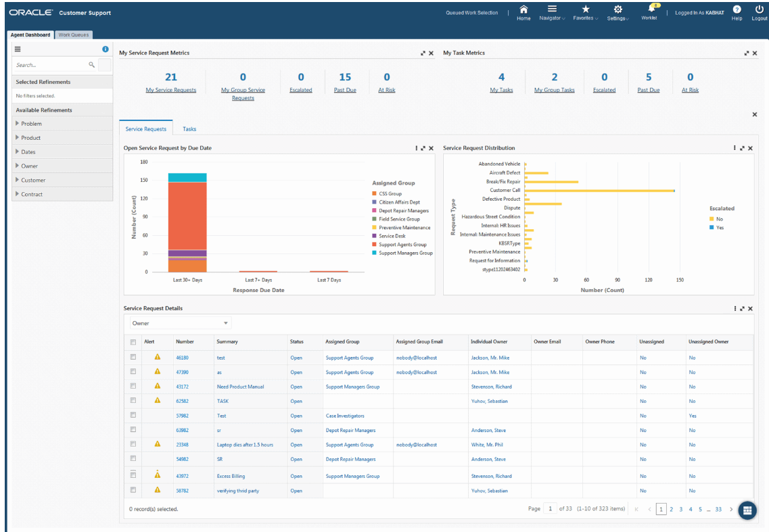Toggle the select-all checkbox in the table header

pos(133,343)
